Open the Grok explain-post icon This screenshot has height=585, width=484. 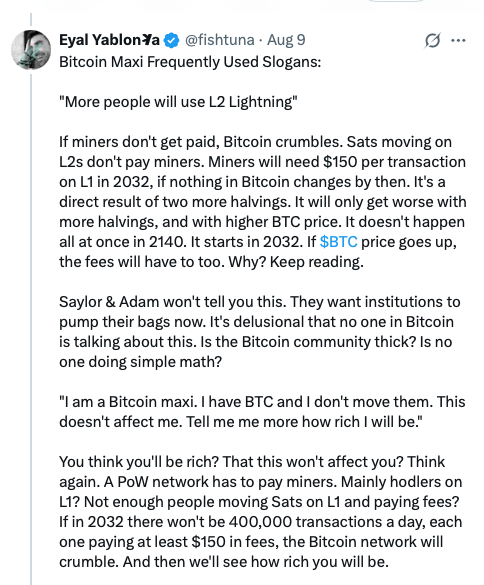tap(432, 40)
